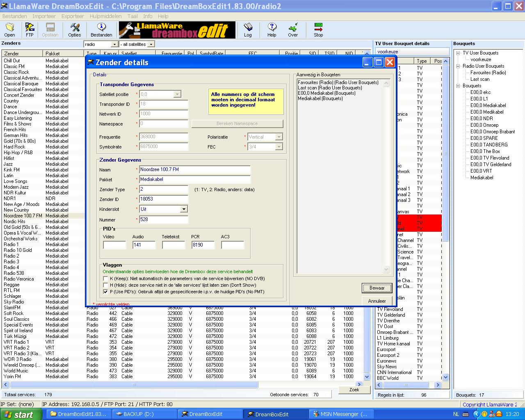Open the Importeer menu
This screenshot has width=525, height=420.
pos(44,16)
